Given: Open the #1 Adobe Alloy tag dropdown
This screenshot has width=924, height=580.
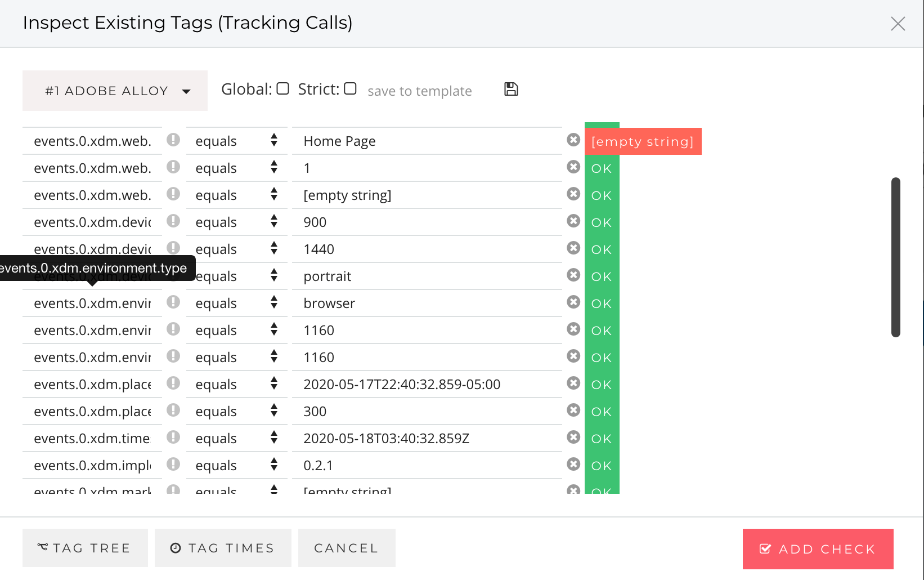Looking at the screenshot, I should tap(115, 91).
